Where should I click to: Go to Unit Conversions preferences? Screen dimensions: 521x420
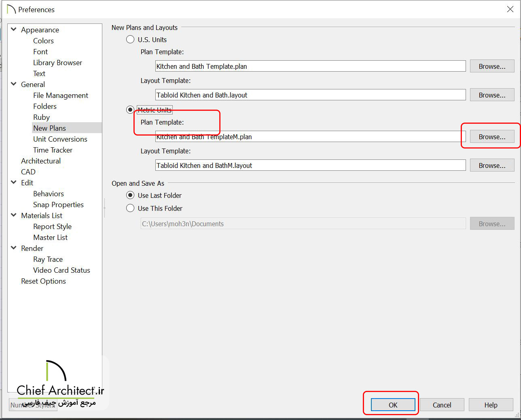tap(60, 139)
